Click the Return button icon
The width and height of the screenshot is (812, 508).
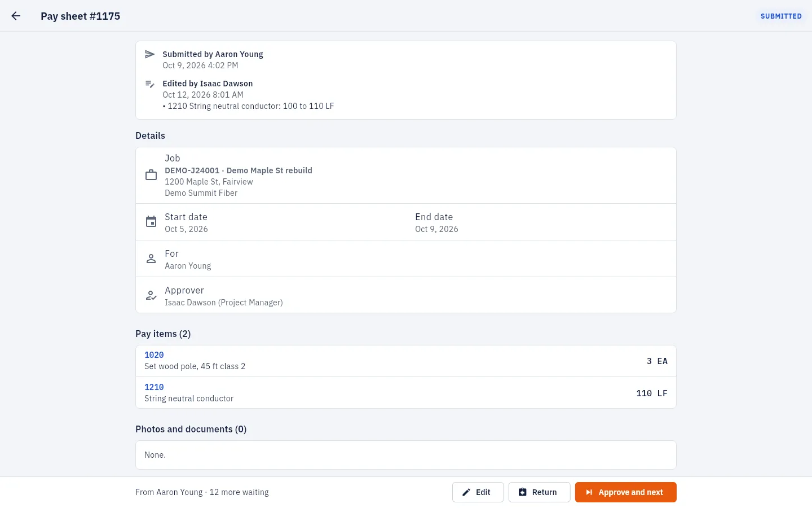(523, 492)
